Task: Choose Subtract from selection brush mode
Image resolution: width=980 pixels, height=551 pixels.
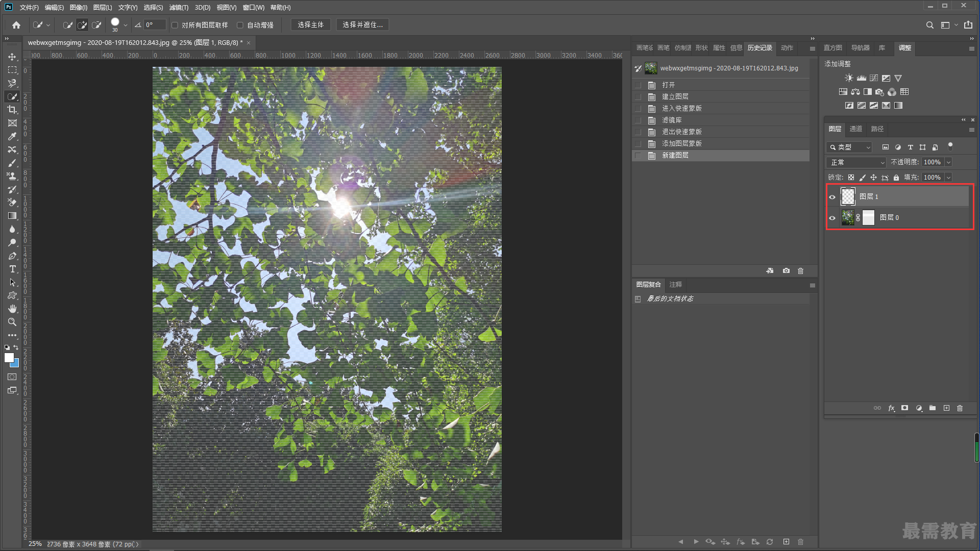Action: coord(96,24)
